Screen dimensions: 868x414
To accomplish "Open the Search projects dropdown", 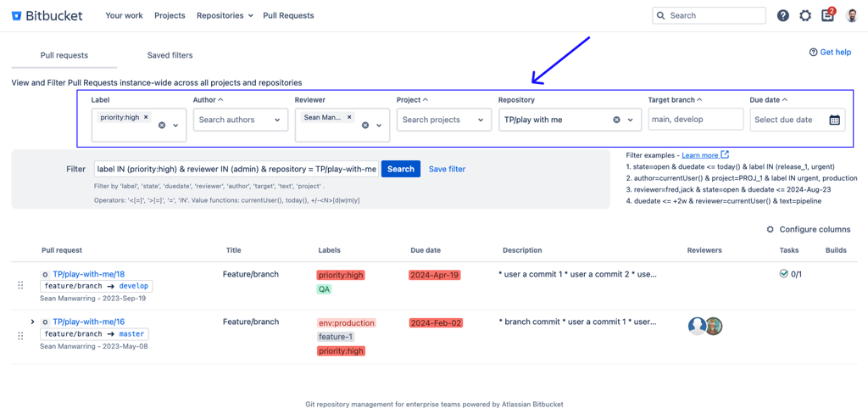I will point(443,120).
